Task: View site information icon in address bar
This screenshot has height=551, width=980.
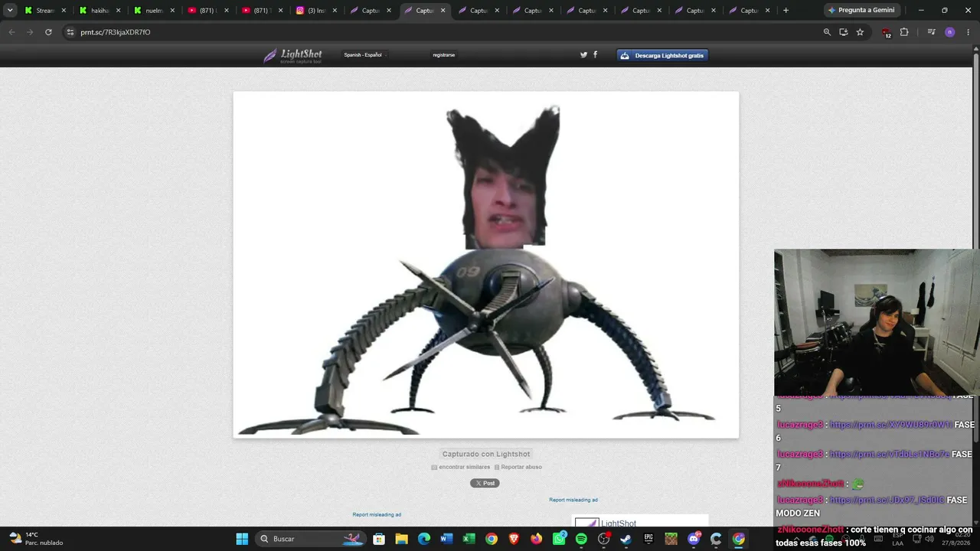Action: pos(70,32)
